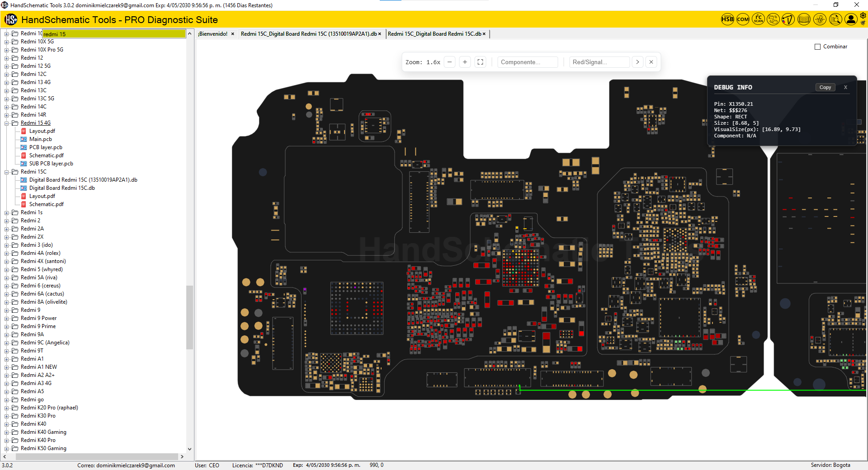This screenshot has height=470, width=868.
Task: Open SUB PCB layer.pcb file
Action: (51, 164)
